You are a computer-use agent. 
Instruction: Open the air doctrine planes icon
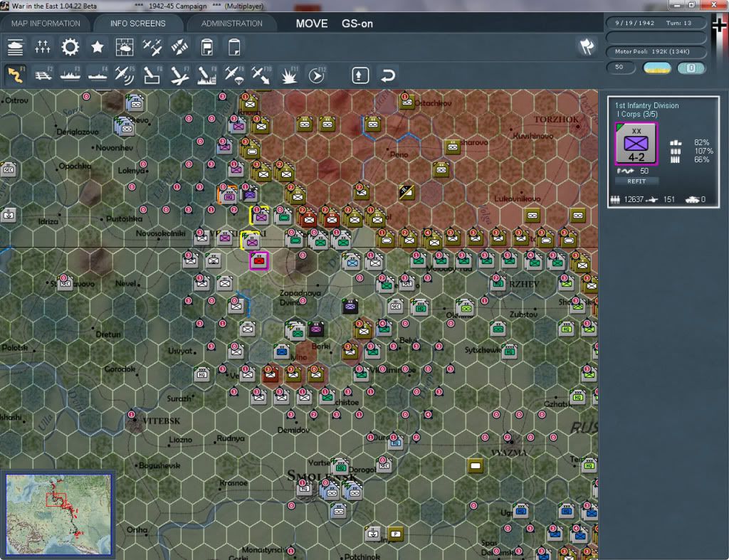(152, 48)
